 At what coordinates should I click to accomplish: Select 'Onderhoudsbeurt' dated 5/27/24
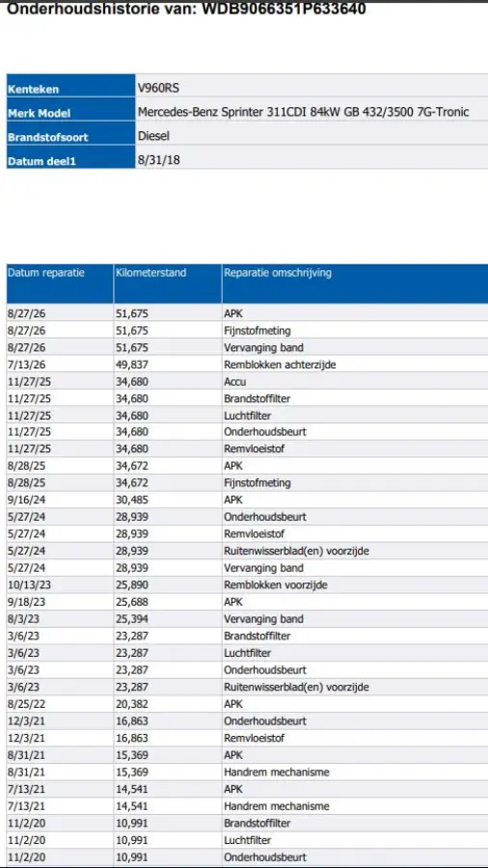pyautogui.click(x=265, y=517)
